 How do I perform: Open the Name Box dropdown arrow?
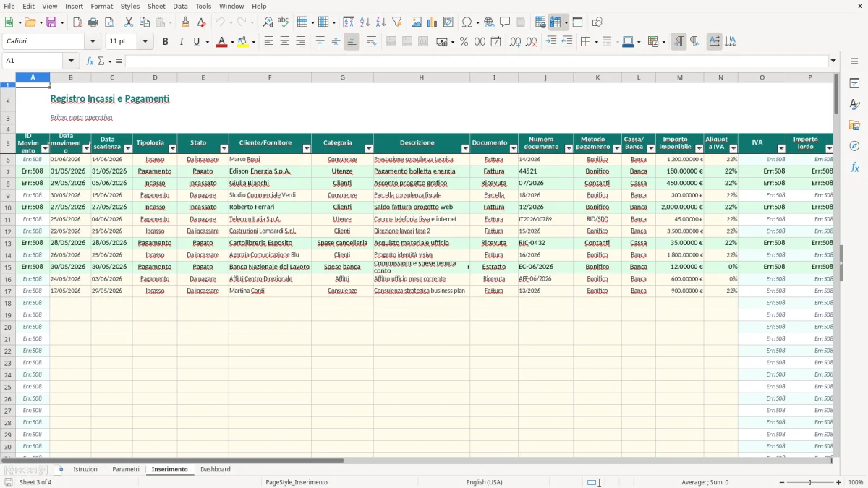[71, 61]
